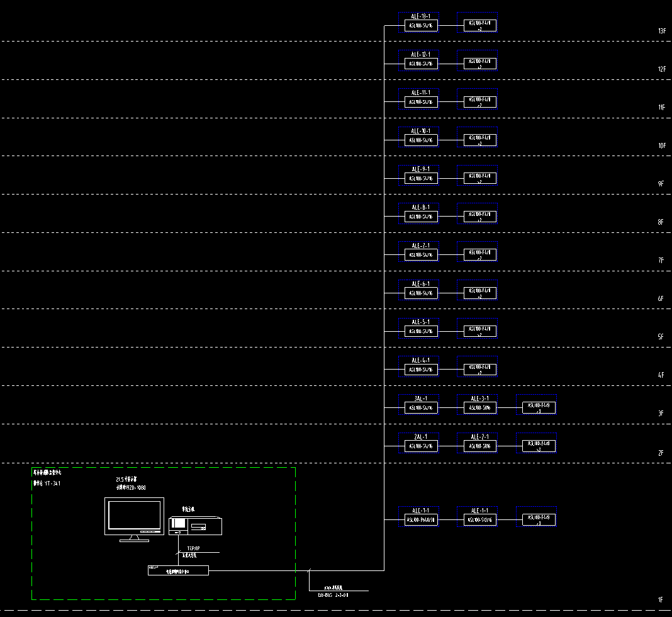The width and height of the screenshot is (672, 617).
Task: Pick the ALE-9-1 module box
Action: coord(420,178)
